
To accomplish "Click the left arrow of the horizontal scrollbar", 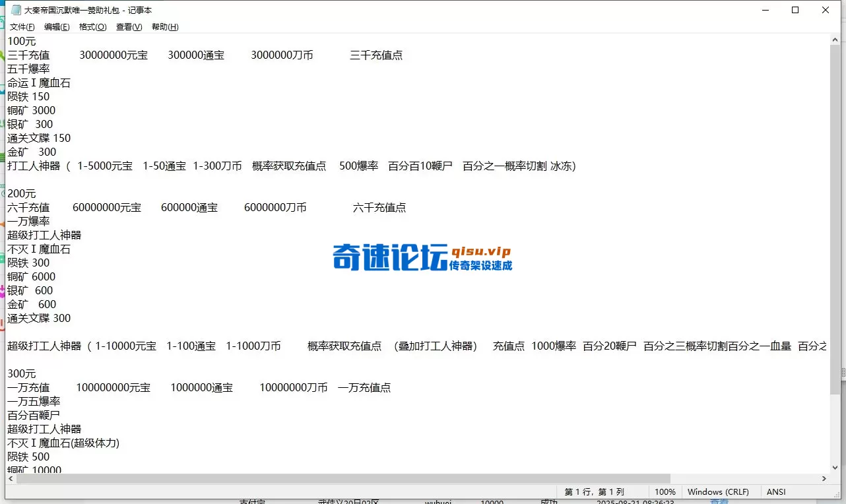I will click(9, 479).
